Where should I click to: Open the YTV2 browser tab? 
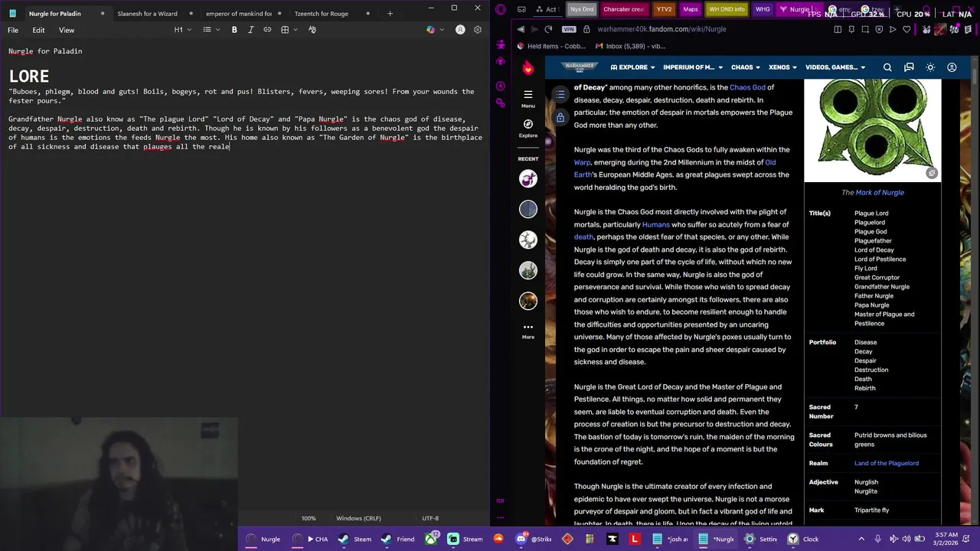tap(664, 9)
